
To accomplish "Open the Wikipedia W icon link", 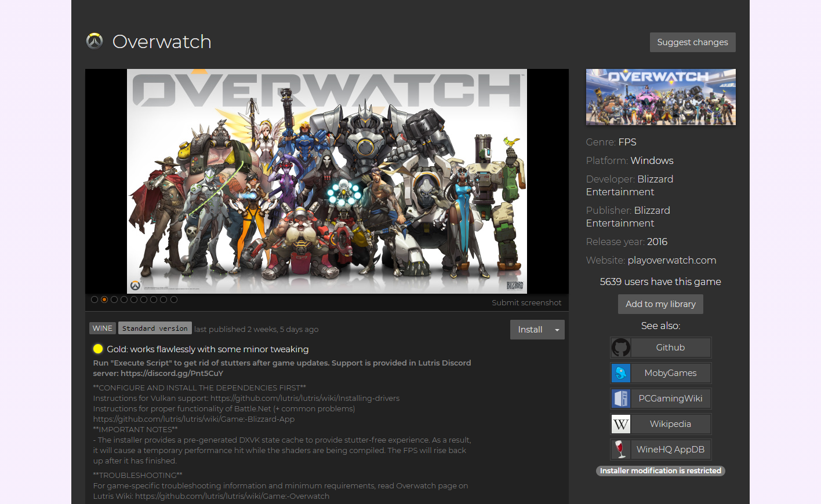I will coord(621,424).
